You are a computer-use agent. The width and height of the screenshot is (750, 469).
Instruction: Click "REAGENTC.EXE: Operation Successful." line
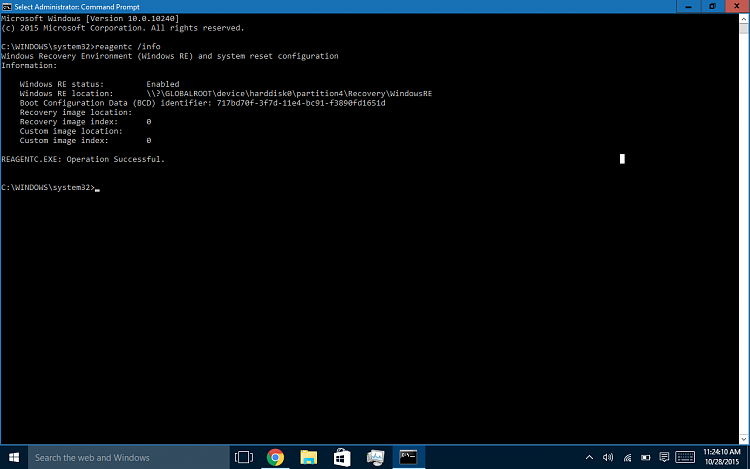tap(83, 159)
